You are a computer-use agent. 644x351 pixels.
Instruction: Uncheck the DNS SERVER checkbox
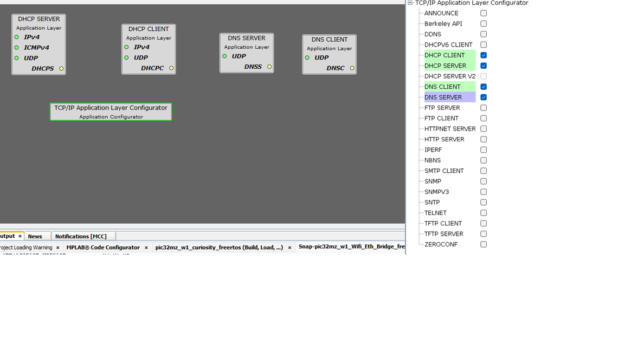click(484, 97)
